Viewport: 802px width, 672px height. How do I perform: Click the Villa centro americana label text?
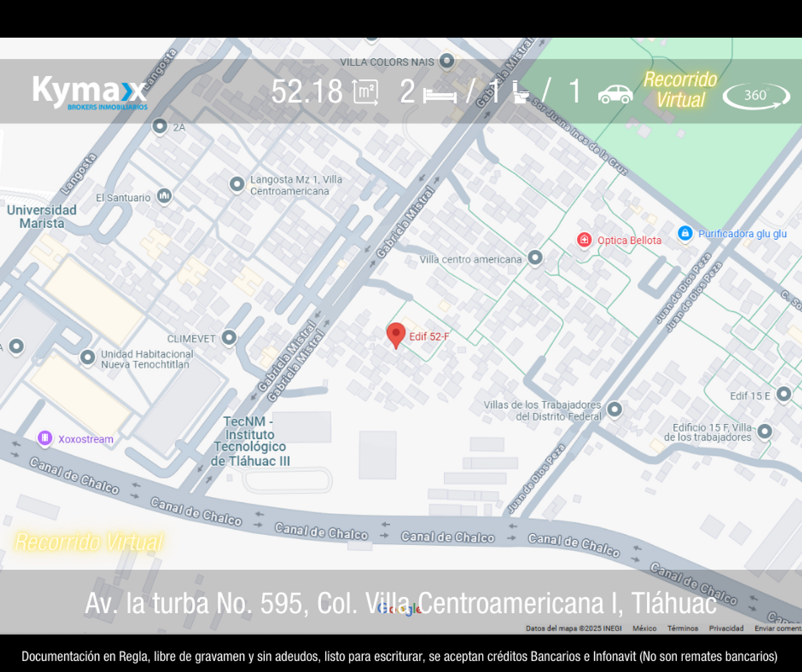click(471, 259)
